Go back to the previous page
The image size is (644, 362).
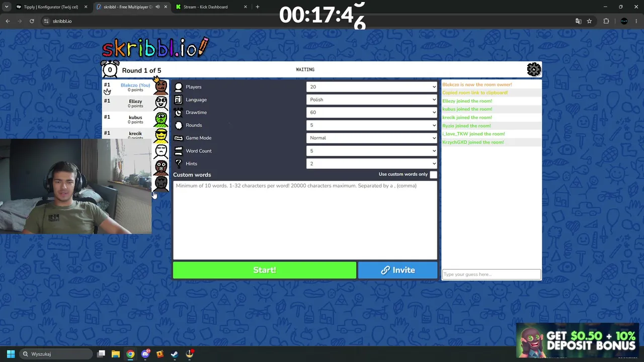pyautogui.click(x=8, y=21)
